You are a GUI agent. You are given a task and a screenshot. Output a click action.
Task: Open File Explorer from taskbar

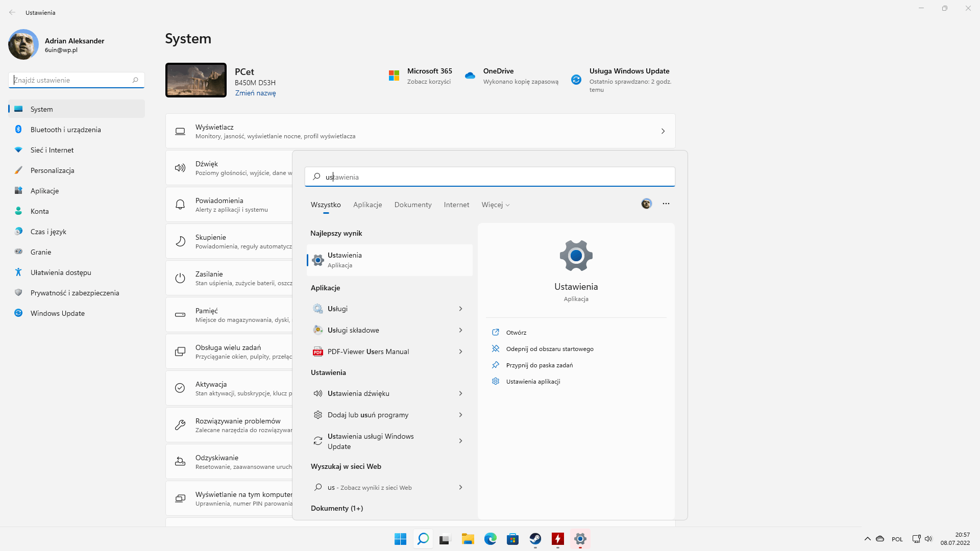(468, 539)
